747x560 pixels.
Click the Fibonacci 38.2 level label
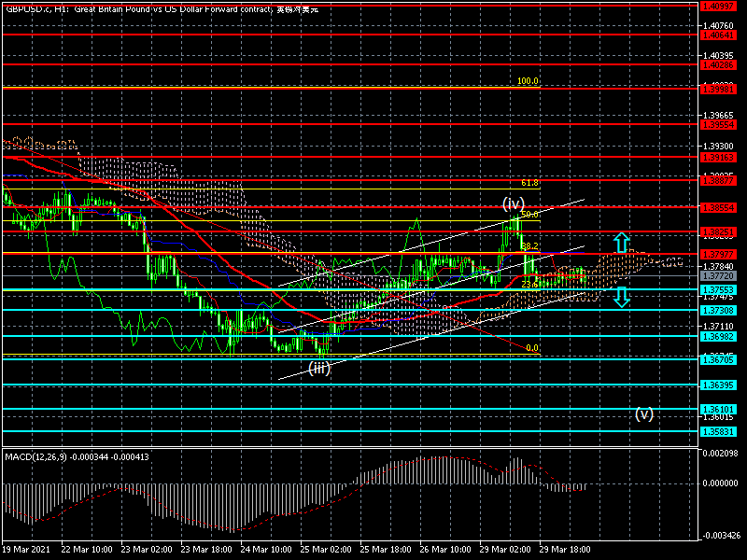click(x=529, y=246)
